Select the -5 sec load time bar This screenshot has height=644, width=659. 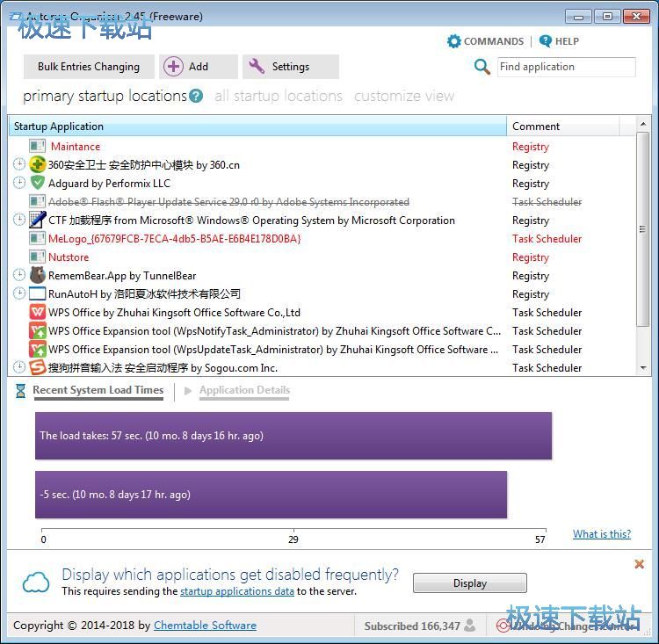[x=272, y=495]
